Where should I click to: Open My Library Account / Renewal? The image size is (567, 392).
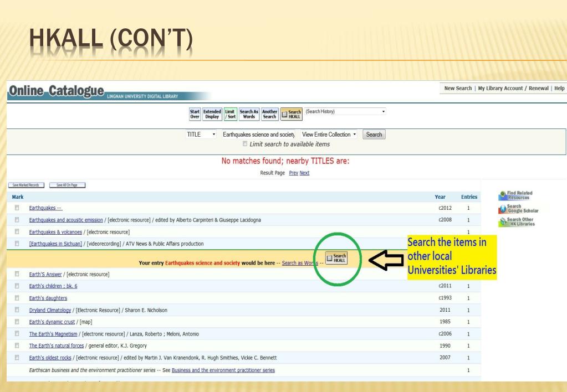pos(513,88)
